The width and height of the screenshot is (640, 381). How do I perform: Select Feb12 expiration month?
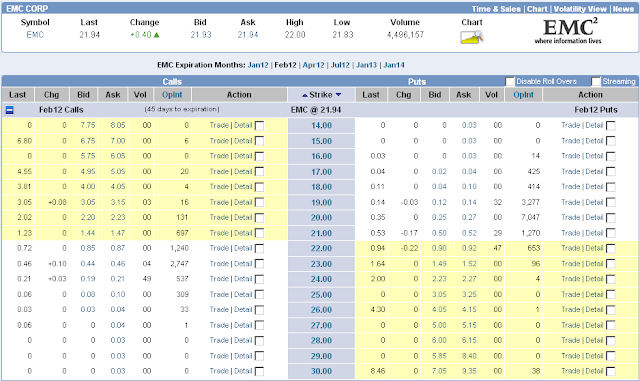click(285, 65)
